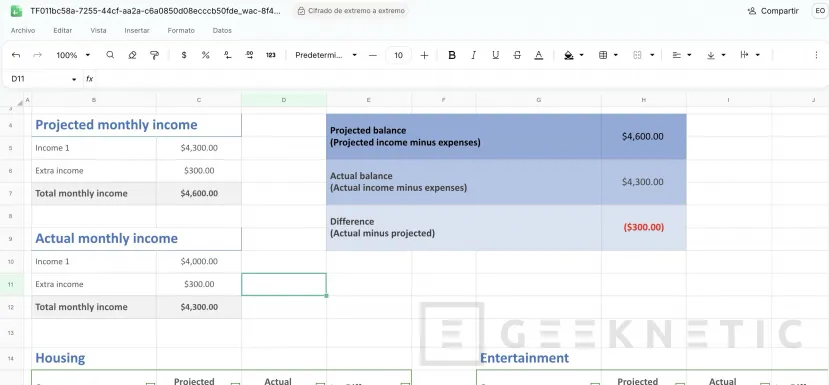This screenshot has width=829, height=385.
Task: Expand the fill color dropdown arrow
Action: [582, 55]
